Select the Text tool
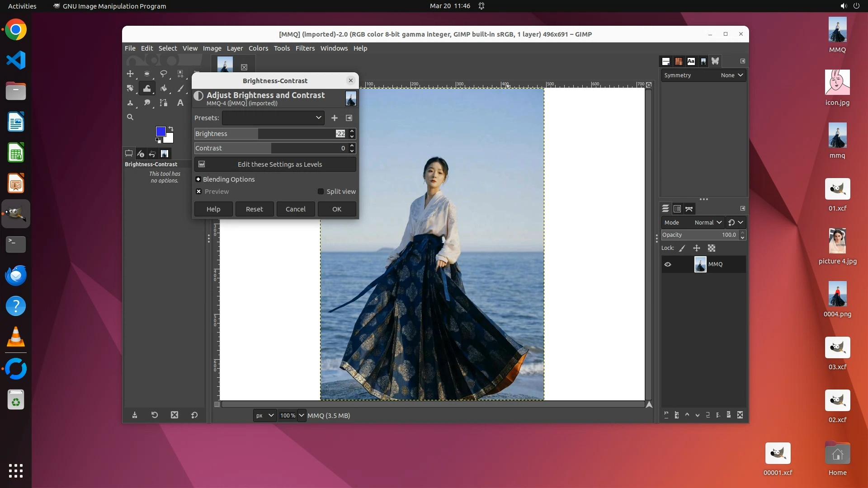Viewport: 868px width, 488px height. 180,103
